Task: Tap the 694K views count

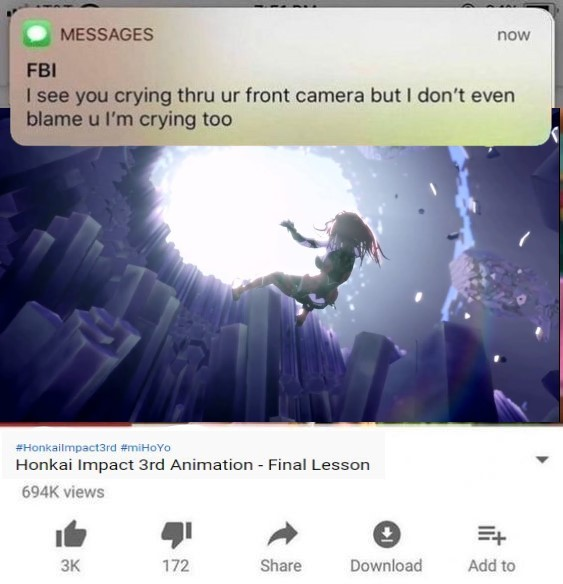Action: (x=63, y=492)
